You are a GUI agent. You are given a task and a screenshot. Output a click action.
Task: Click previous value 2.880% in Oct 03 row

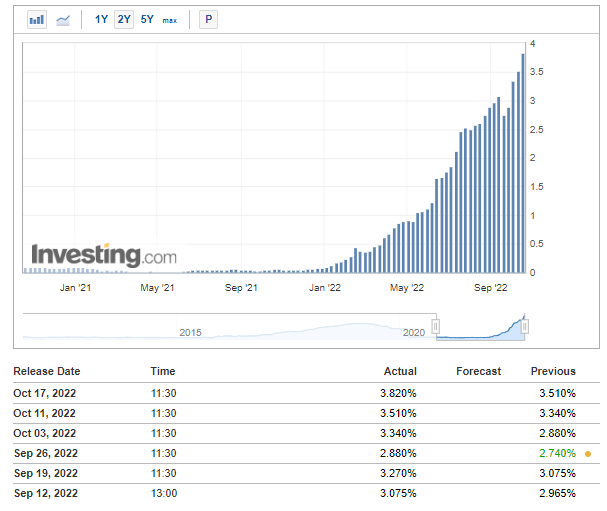[x=557, y=433]
